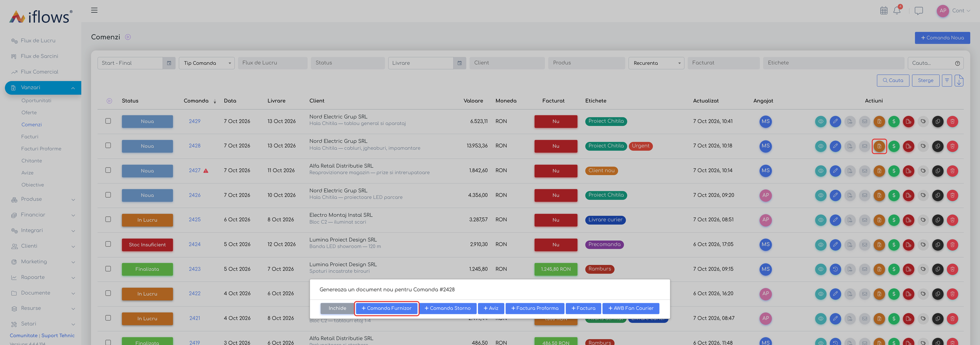Select the checkbox of order 2425
The height and width of the screenshot is (345, 980).
pyautogui.click(x=108, y=219)
